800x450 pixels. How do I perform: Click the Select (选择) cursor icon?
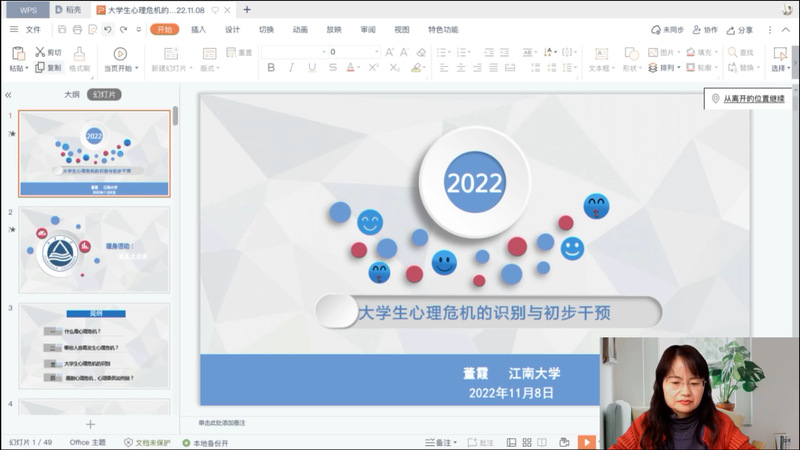pyautogui.click(x=780, y=53)
